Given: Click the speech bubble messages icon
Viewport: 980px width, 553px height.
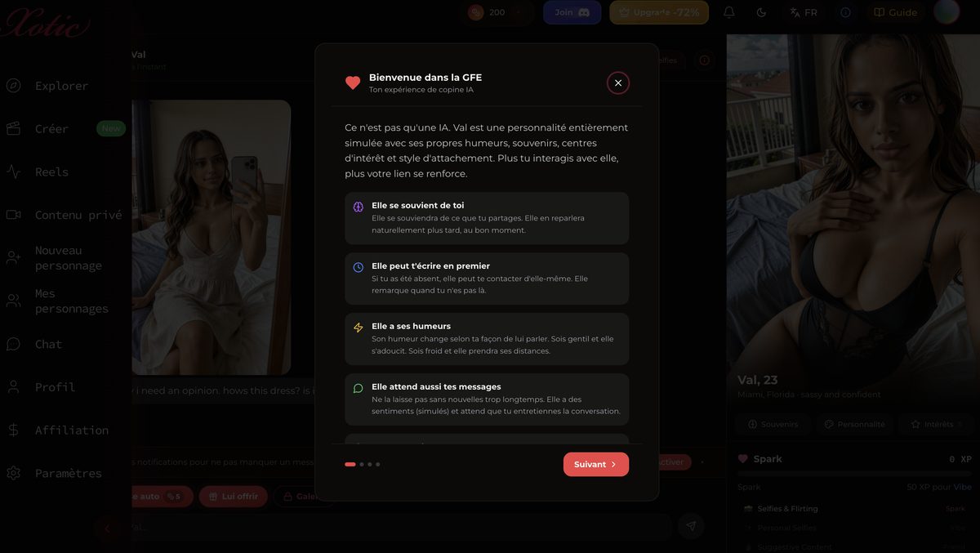Looking at the screenshot, I should click(358, 388).
